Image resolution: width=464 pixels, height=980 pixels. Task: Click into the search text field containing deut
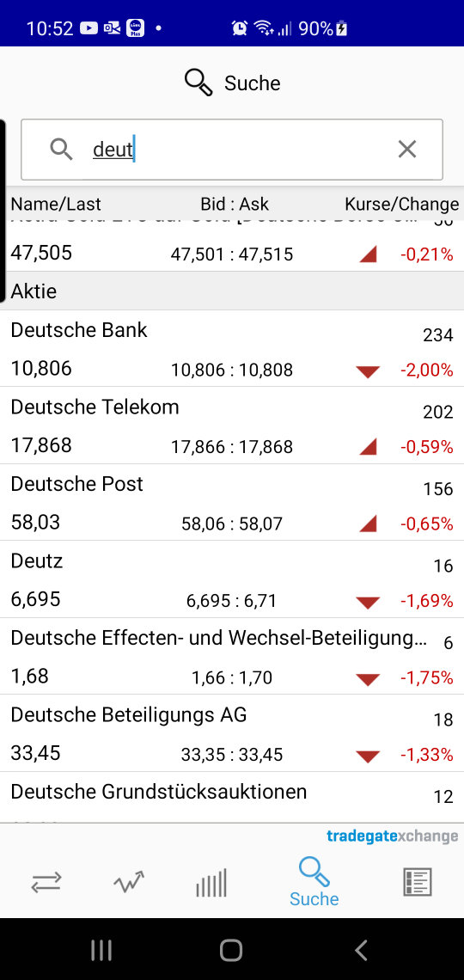[232, 150]
